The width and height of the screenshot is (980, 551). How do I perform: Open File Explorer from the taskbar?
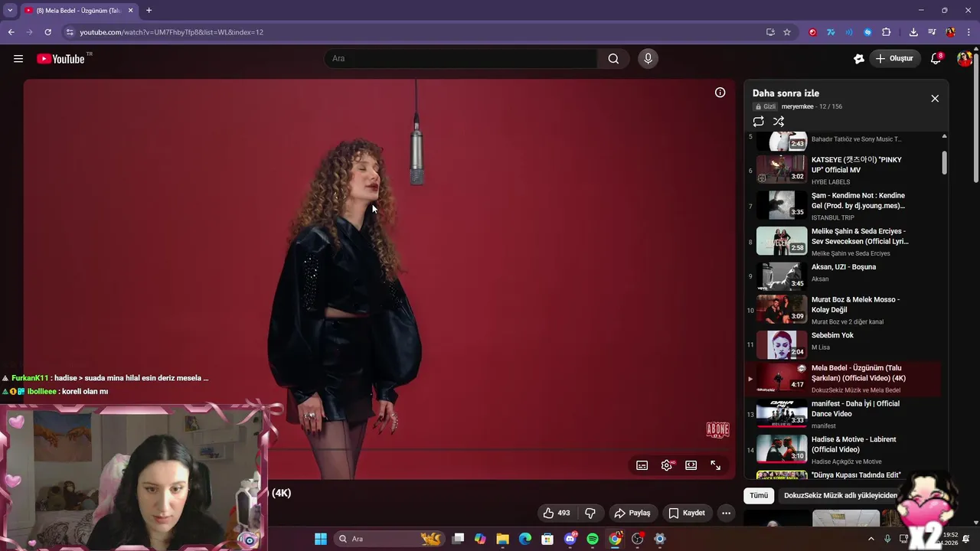coord(502,539)
